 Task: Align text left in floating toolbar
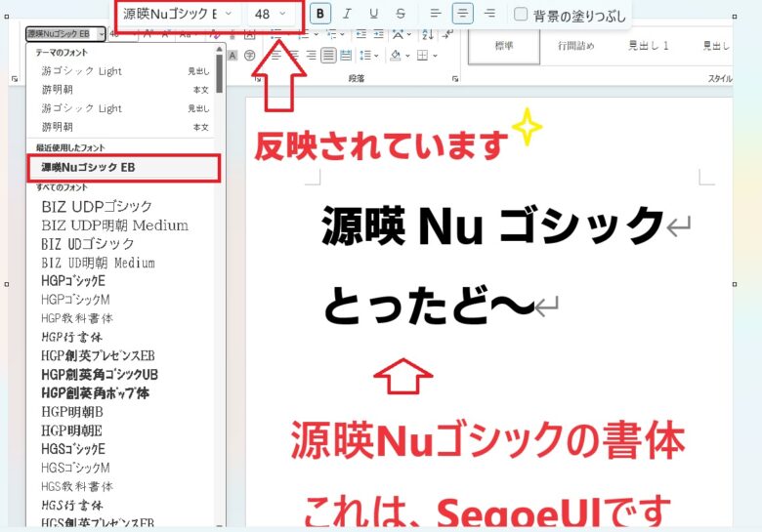(x=436, y=14)
